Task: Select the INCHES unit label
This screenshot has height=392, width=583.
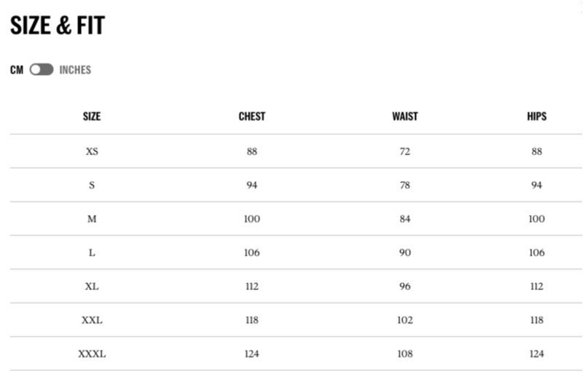Action: coord(75,70)
